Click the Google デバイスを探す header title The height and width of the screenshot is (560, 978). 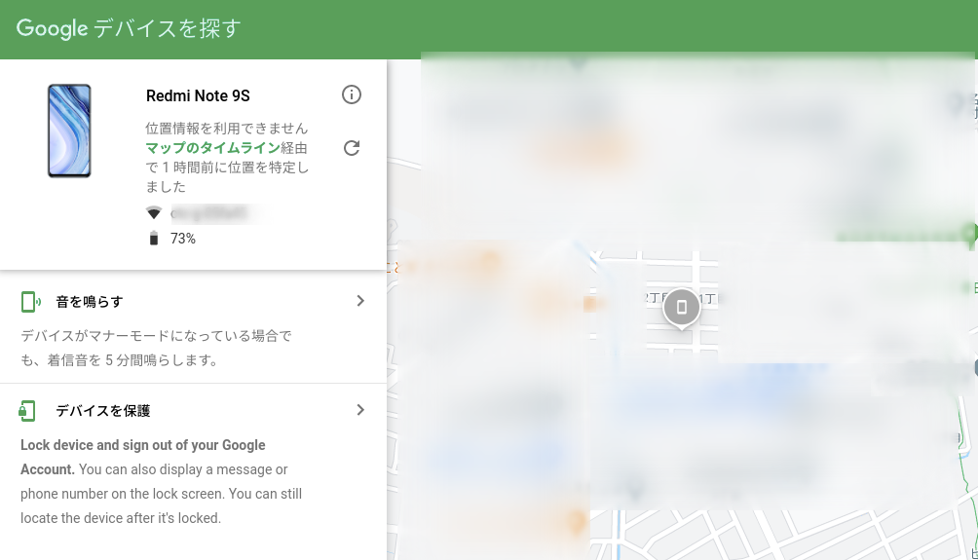click(129, 28)
